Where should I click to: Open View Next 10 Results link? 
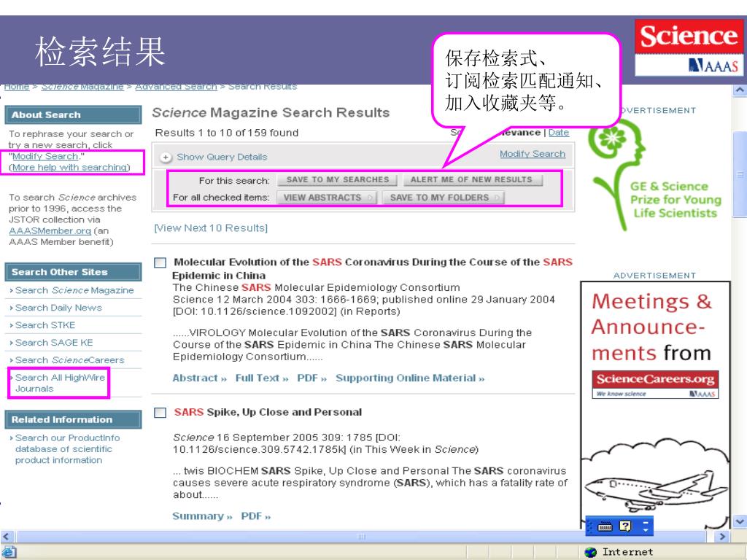coord(211,227)
